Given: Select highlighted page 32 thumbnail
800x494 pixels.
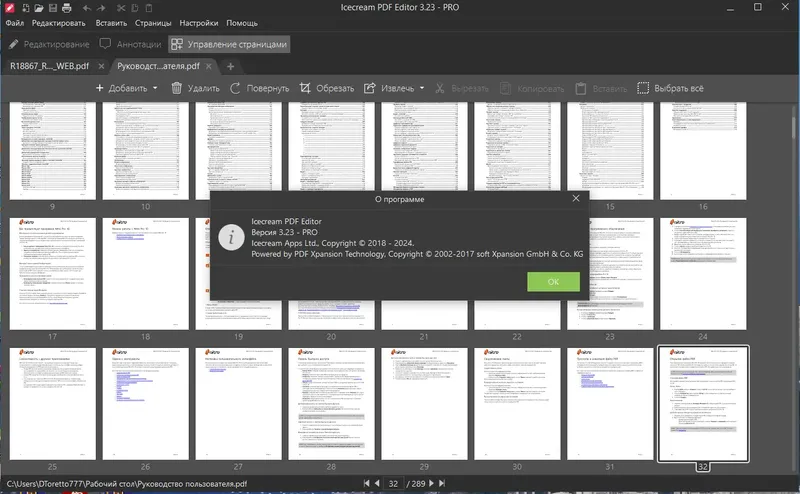Looking at the screenshot, I should pyautogui.click(x=703, y=404).
